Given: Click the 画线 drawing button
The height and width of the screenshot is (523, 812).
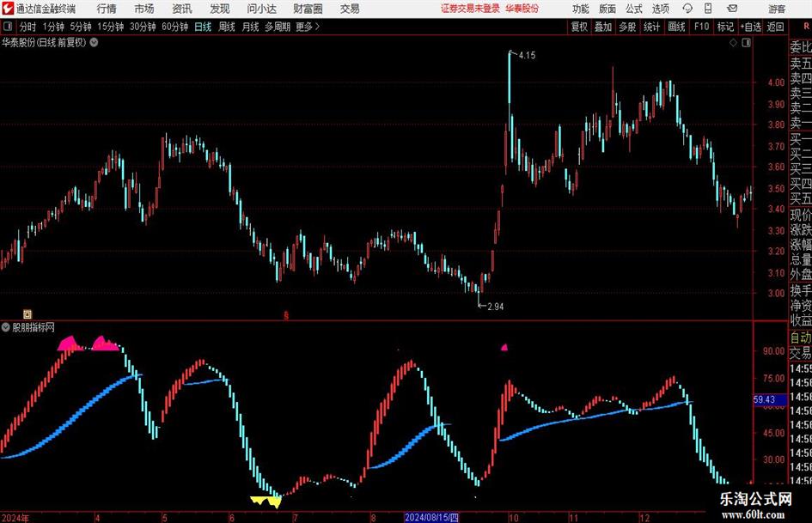Looking at the screenshot, I should tap(676, 27).
